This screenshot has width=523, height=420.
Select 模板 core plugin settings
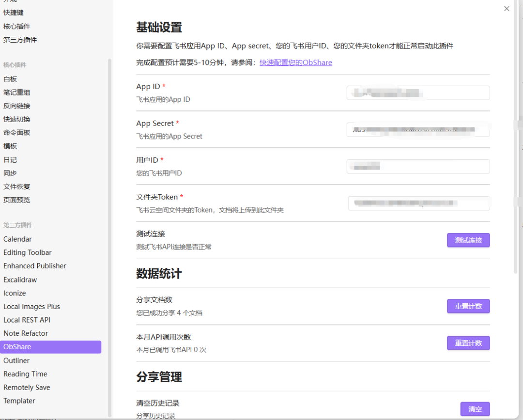click(x=10, y=146)
